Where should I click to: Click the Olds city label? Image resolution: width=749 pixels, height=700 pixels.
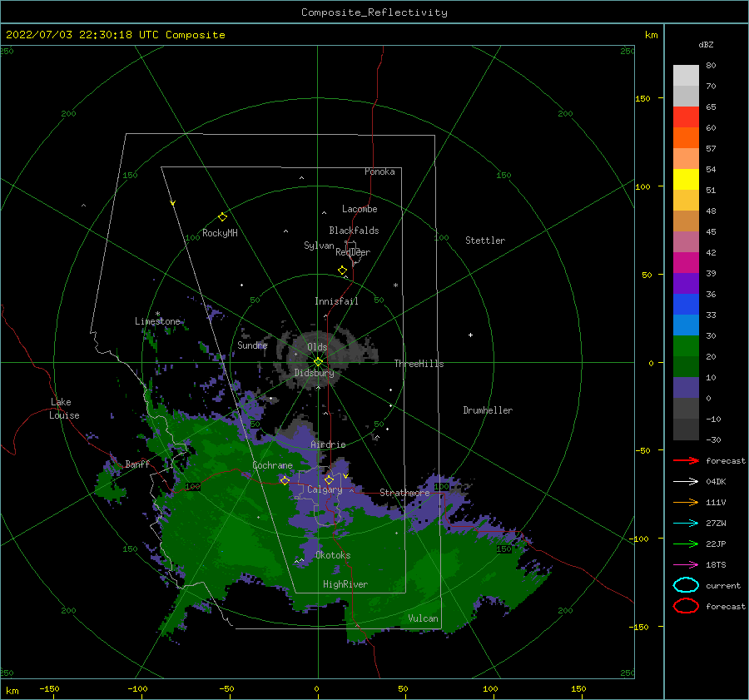coord(317,347)
